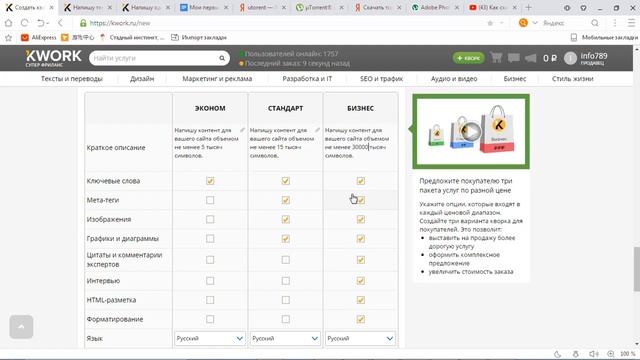
Task: Check Цитаты и комментарии экспертов for Стандарт
Action: [285, 260]
